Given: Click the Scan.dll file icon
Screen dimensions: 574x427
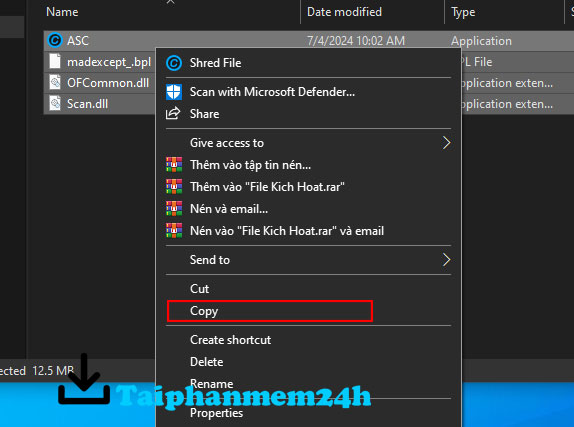Looking at the screenshot, I should point(55,104).
